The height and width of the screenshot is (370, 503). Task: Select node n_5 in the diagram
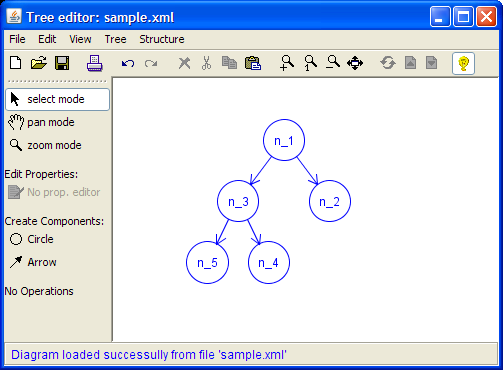[207, 263]
